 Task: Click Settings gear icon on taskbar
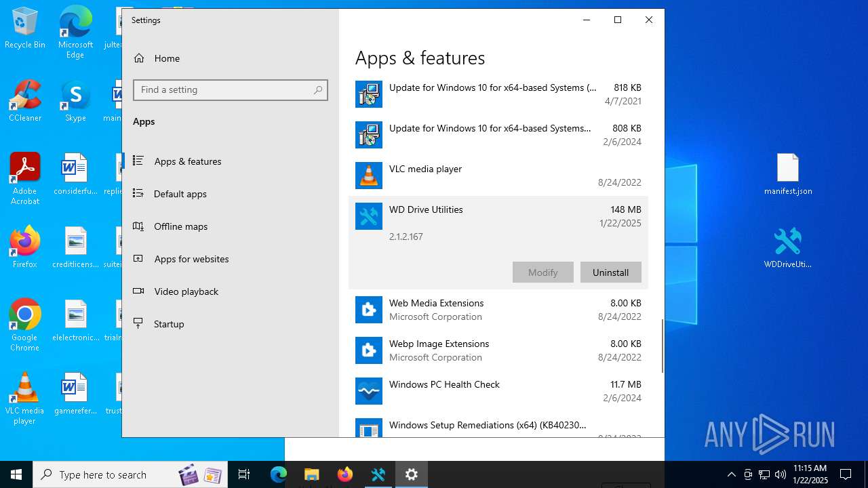tap(412, 474)
